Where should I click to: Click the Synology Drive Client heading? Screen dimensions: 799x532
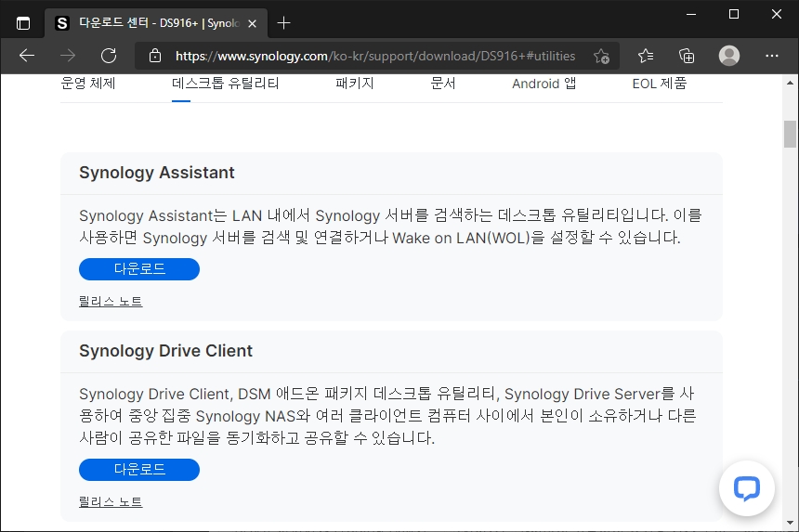(165, 351)
